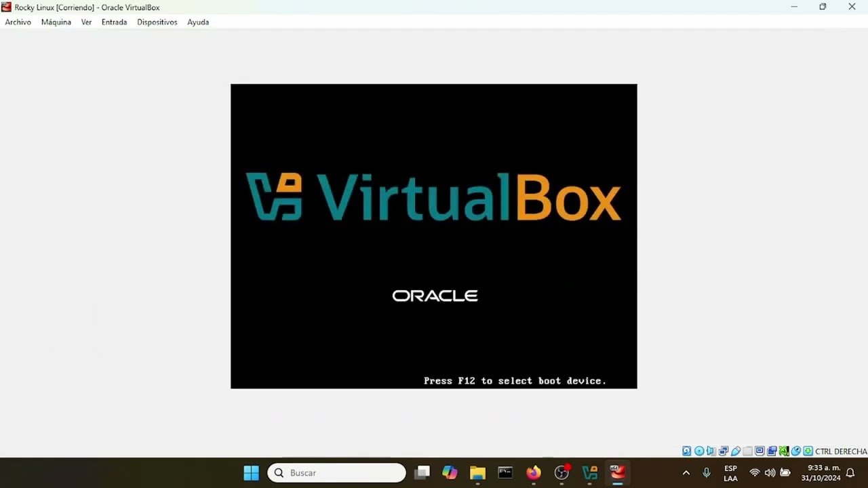
Task: Open the Archivo menu
Action: pyautogui.click(x=18, y=22)
